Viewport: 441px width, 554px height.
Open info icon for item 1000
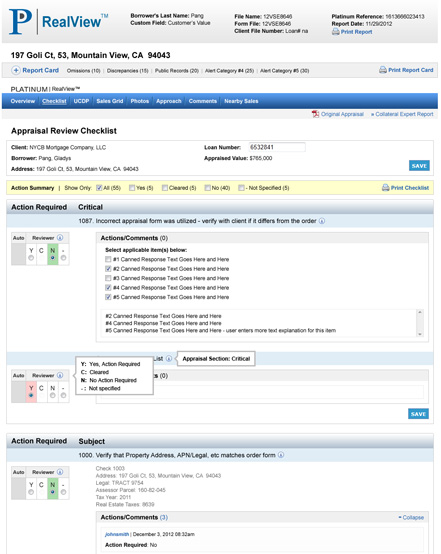281,455
